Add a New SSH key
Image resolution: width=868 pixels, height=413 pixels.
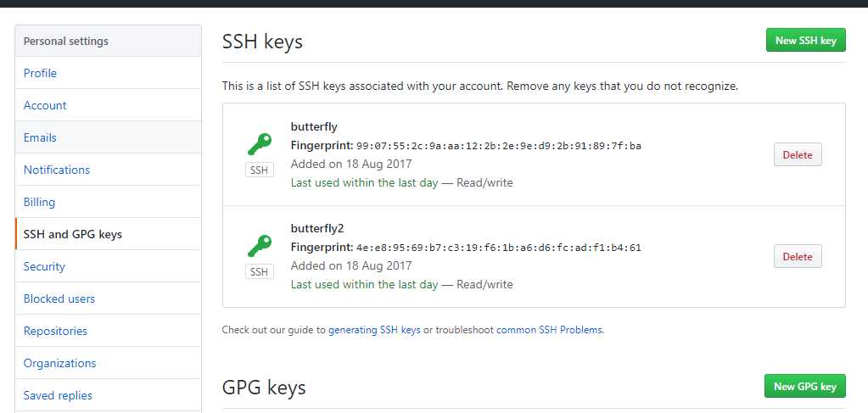coord(805,41)
